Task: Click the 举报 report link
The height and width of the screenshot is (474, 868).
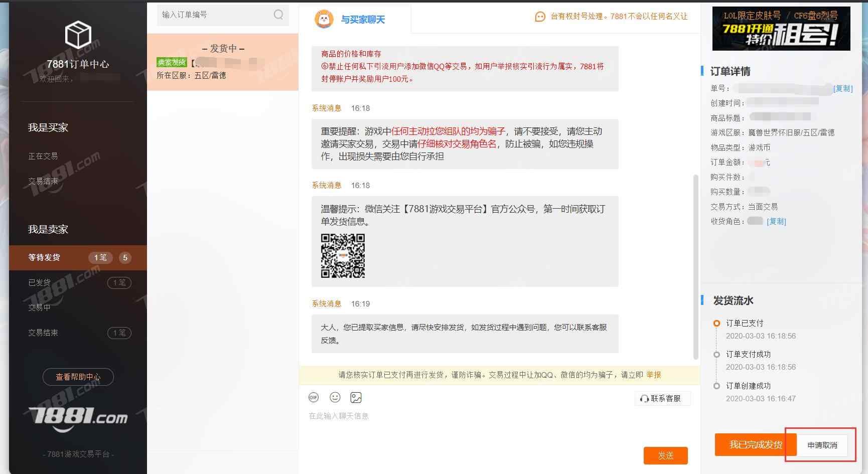Action: point(653,375)
